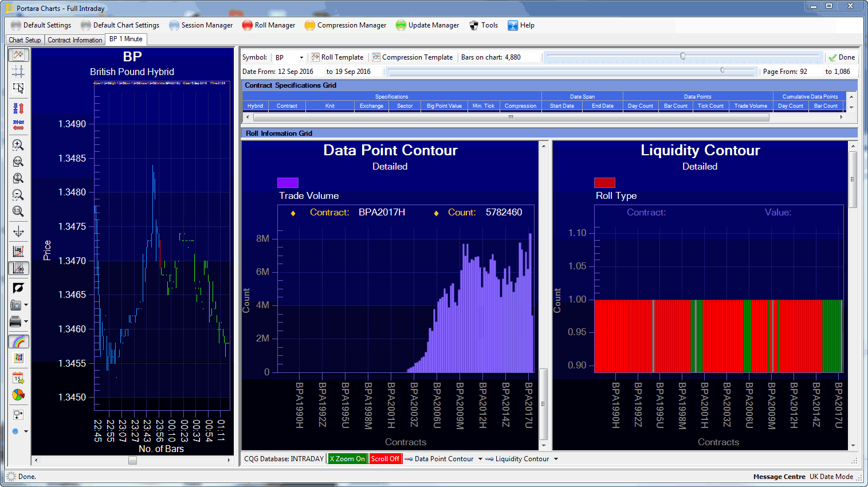
Task: Launch the Roll Manager
Action: (268, 25)
